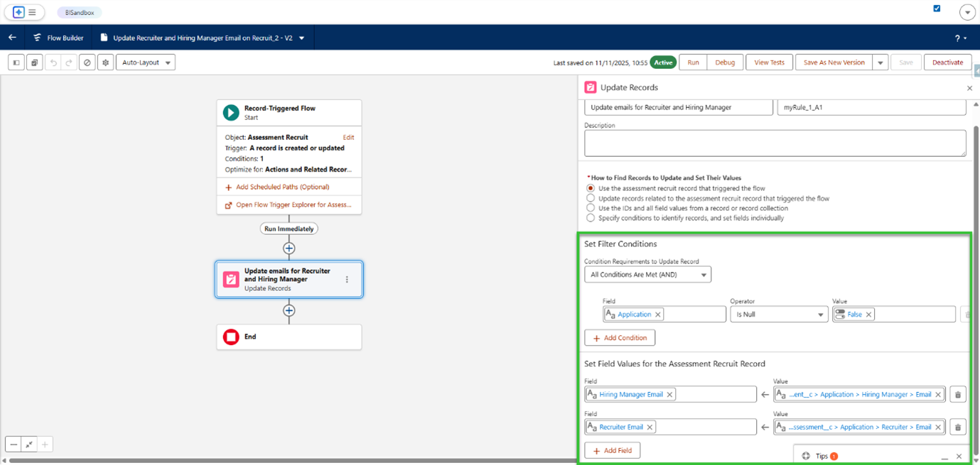The height and width of the screenshot is (465, 980).
Task: Expand the Condition Requirements dropdown
Action: coord(647,275)
